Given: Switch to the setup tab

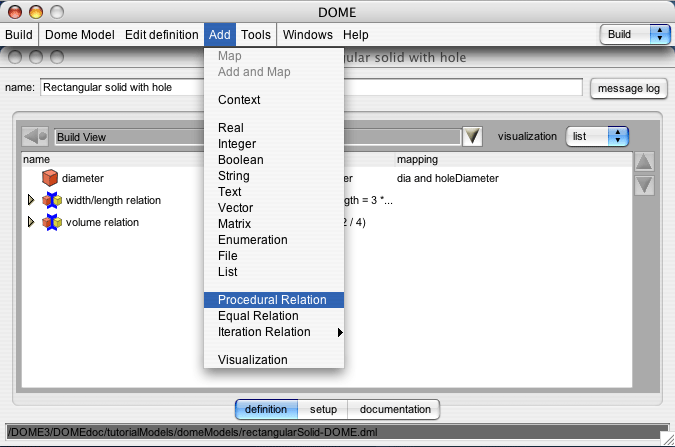Looking at the screenshot, I should 323,409.
